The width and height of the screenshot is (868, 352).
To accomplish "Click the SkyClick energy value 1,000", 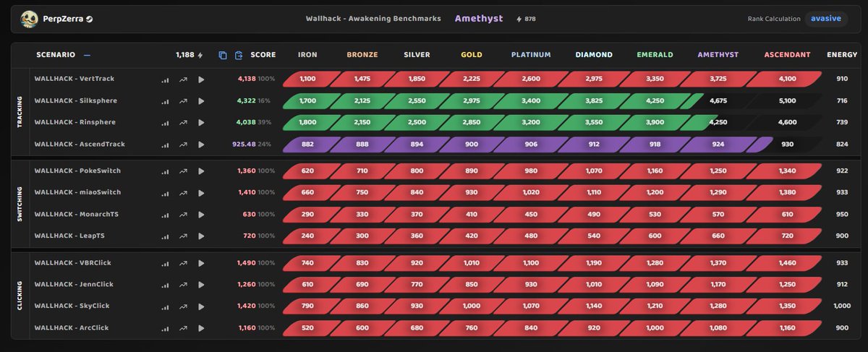I will coord(842,306).
